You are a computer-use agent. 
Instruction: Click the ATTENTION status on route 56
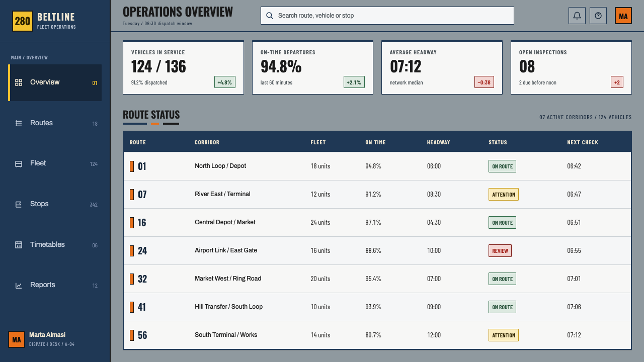504,335
